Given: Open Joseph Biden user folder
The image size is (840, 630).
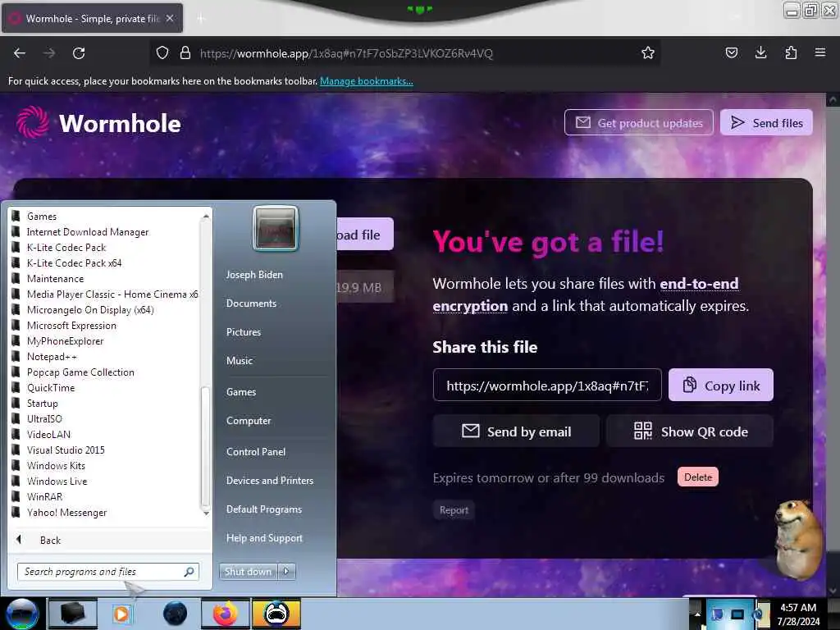Looking at the screenshot, I should [x=254, y=275].
